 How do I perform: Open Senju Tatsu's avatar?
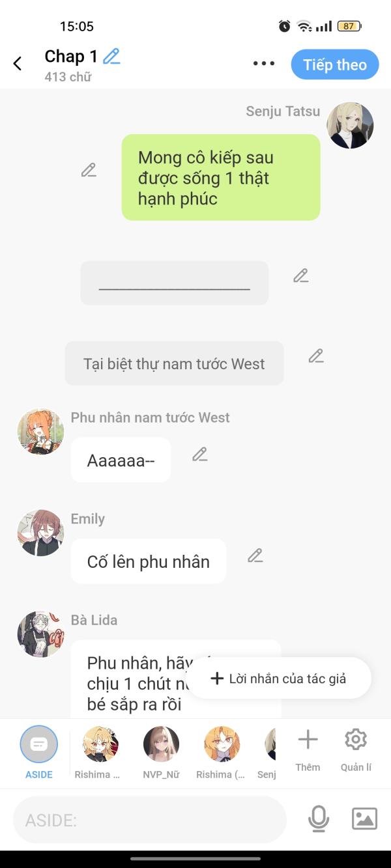point(350,126)
